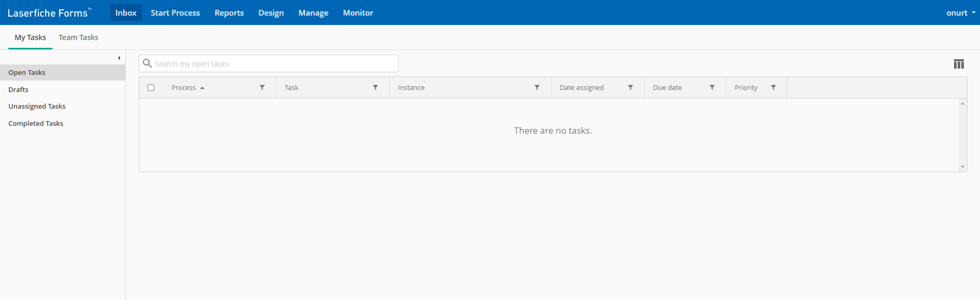Open Completed Tasks in sidebar
Screen dimensions: 980x300
pyautogui.click(x=36, y=123)
